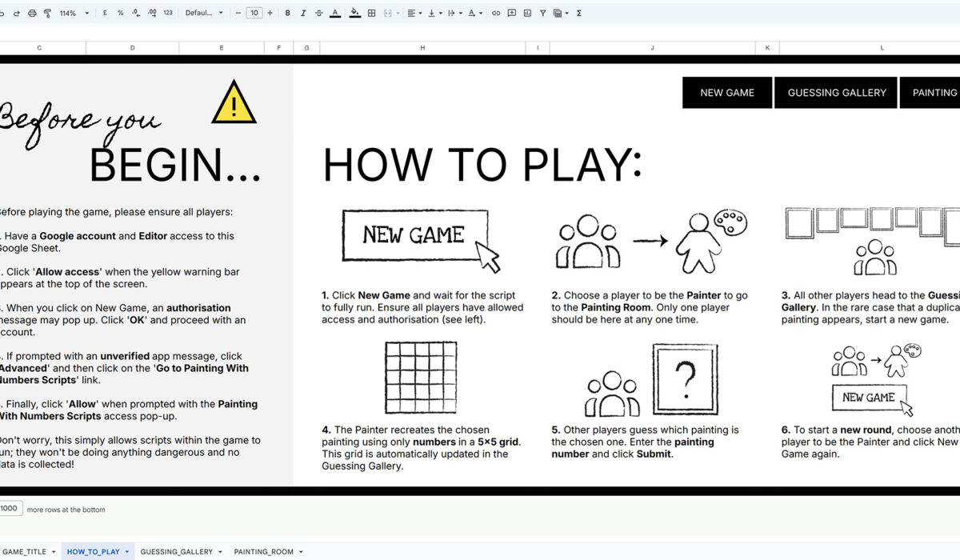The height and width of the screenshot is (560, 960).
Task: Select the paint format tool
Action: (47, 14)
